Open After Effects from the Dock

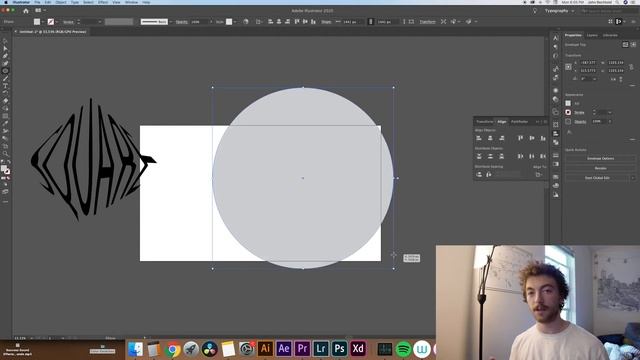[284, 349]
